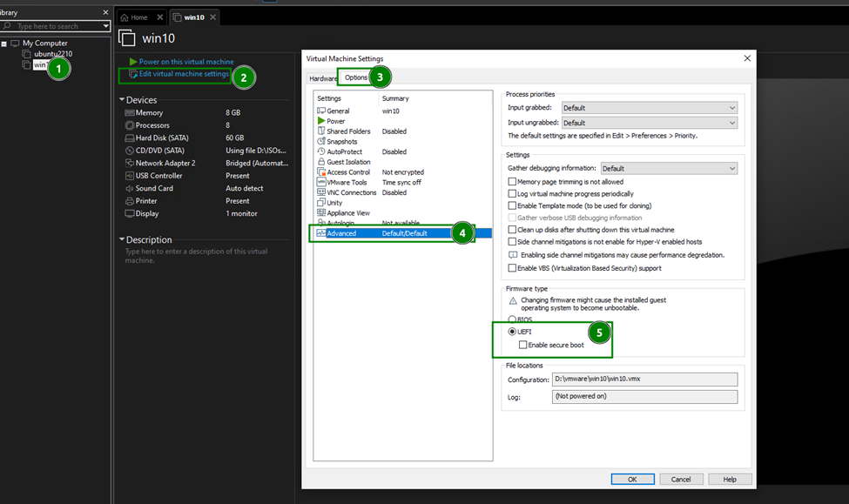Click the Network Adapter 2 icon

(x=130, y=163)
